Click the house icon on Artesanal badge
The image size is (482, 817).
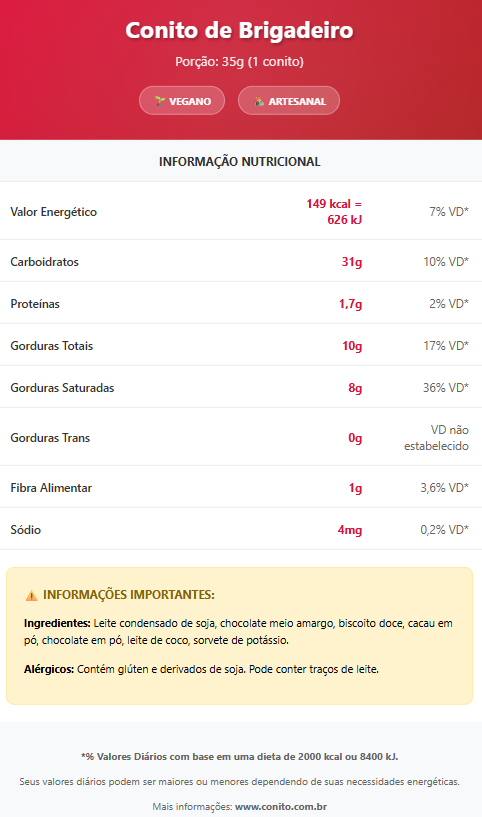click(x=259, y=101)
